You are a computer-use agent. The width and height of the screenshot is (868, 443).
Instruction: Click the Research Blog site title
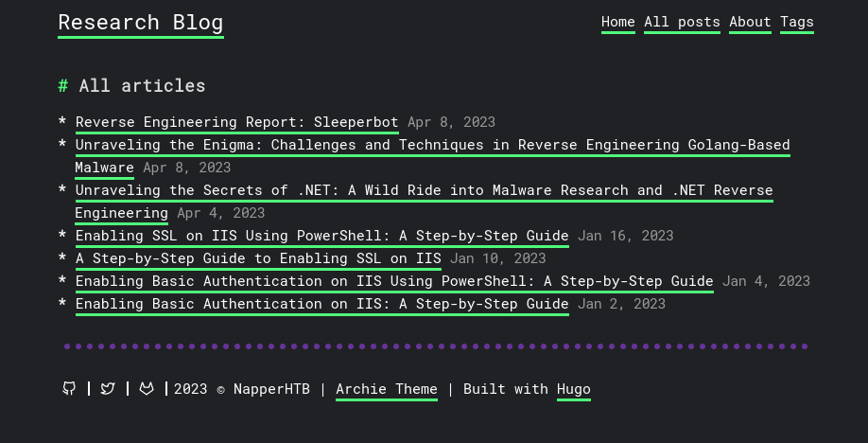(141, 24)
